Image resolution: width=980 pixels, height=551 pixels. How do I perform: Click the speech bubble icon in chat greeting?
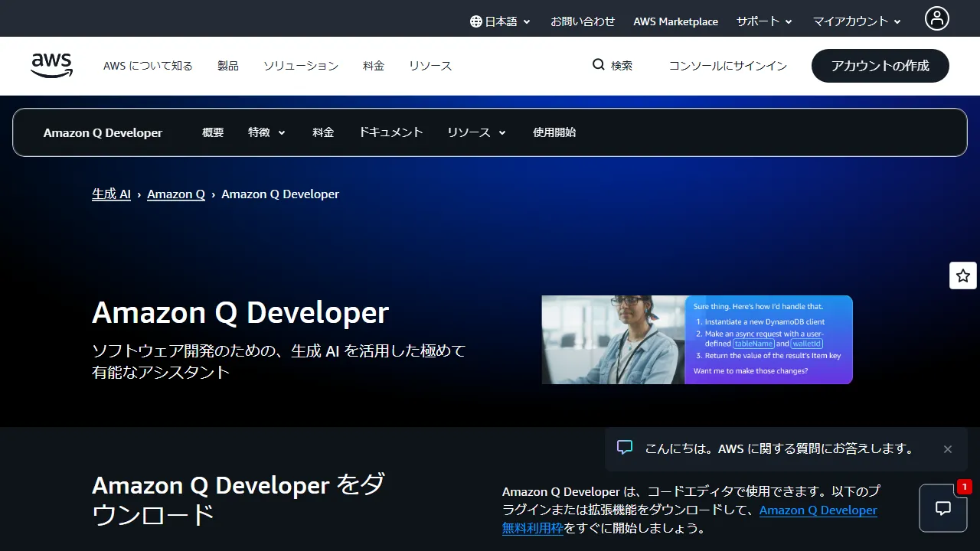click(626, 448)
